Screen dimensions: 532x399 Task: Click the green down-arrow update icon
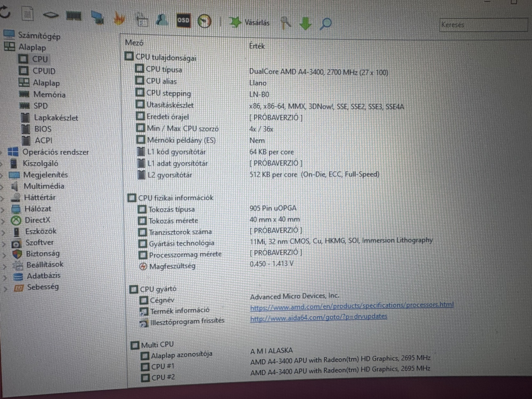coord(305,24)
